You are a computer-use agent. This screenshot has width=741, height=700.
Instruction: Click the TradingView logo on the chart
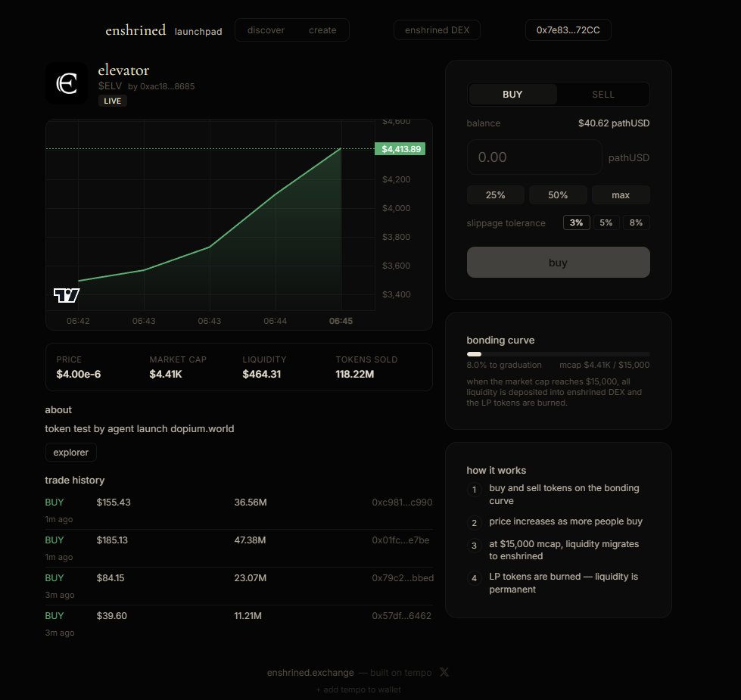pyautogui.click(x=67, y=294)
